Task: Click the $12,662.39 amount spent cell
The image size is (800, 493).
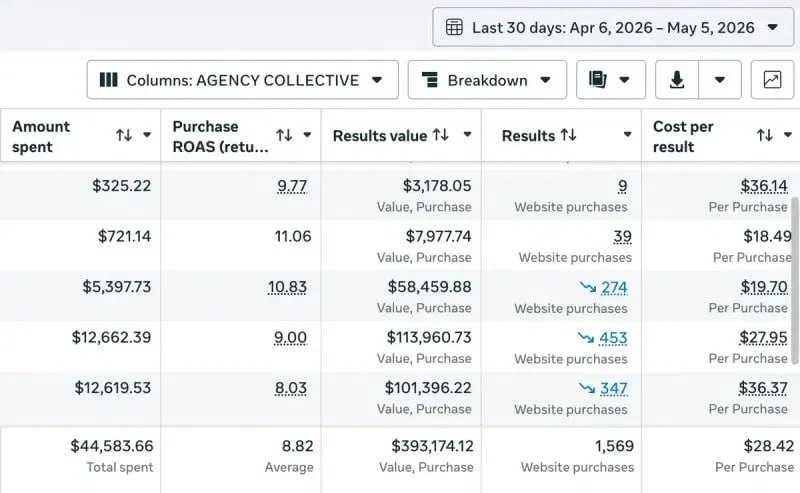Action: click(x=111, y=337)
